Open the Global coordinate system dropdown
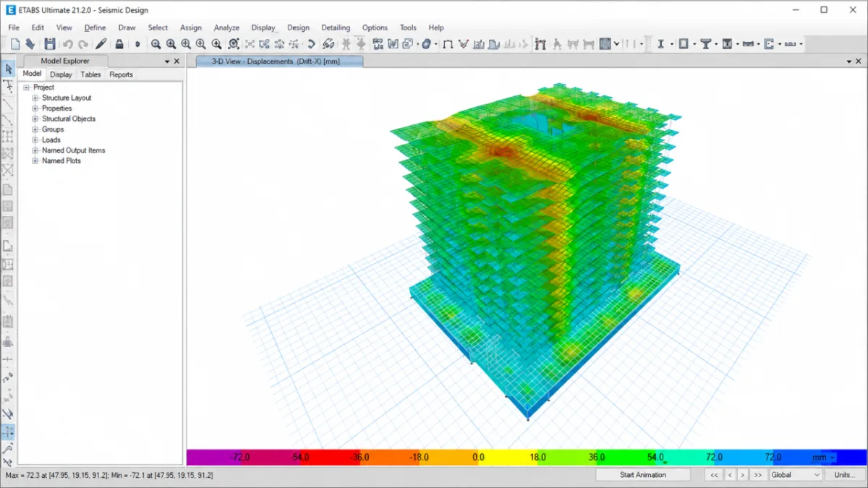Image resolution: width=868 pixels, height=488 pixels. 796,475
